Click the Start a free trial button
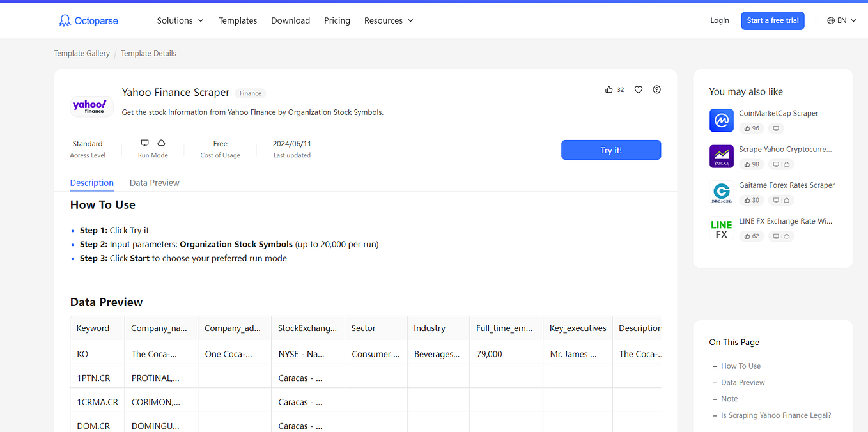868x432 pixels. [772, 20]
